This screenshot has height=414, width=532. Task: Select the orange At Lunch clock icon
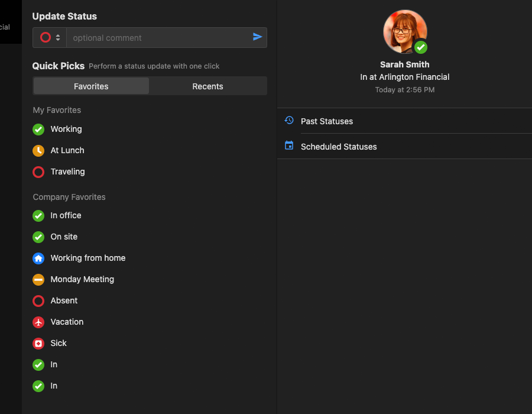coord(38,151)
